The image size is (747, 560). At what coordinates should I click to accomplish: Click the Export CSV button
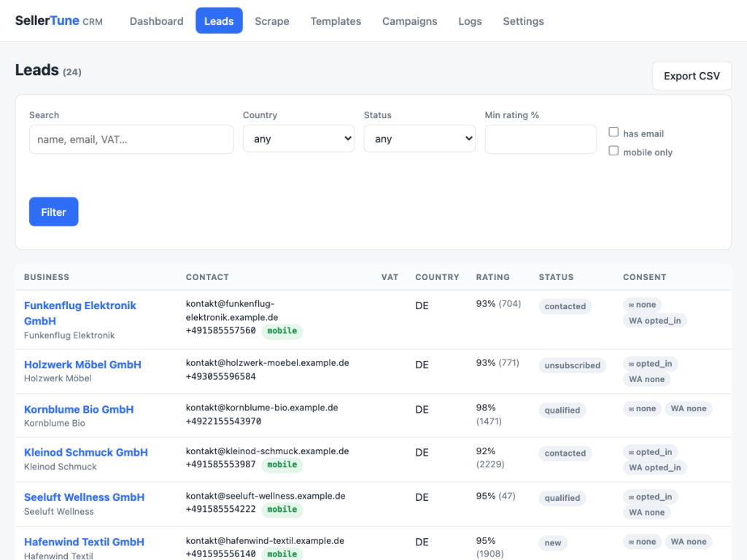click(x=692, y=76)
